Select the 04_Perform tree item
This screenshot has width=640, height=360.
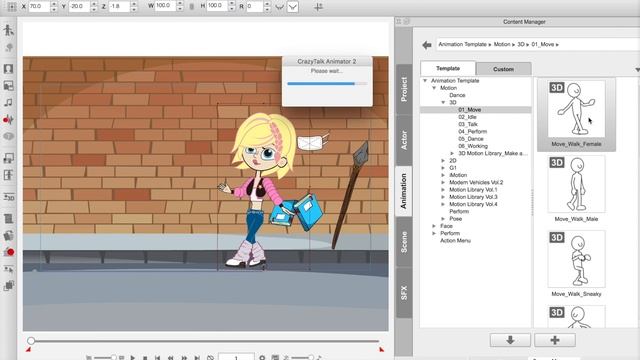(472, 131)
